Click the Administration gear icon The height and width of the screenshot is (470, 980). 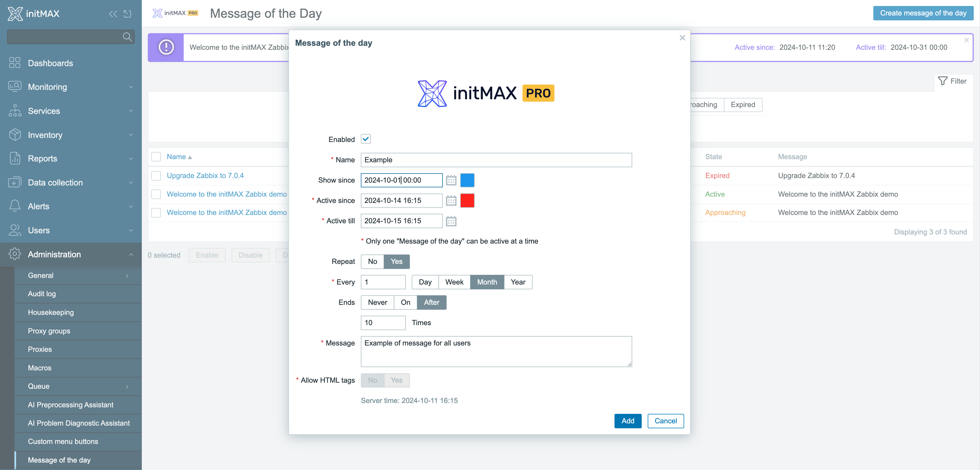click(15, 254)
